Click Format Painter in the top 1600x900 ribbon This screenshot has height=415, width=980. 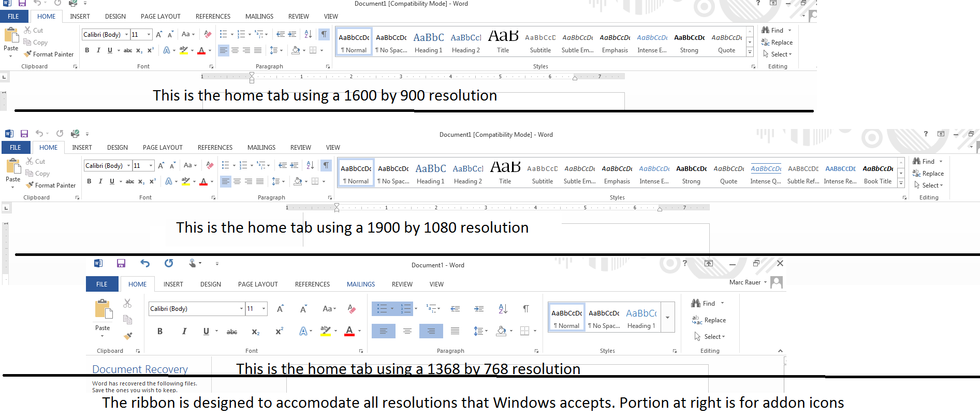(x=49, y=54)
